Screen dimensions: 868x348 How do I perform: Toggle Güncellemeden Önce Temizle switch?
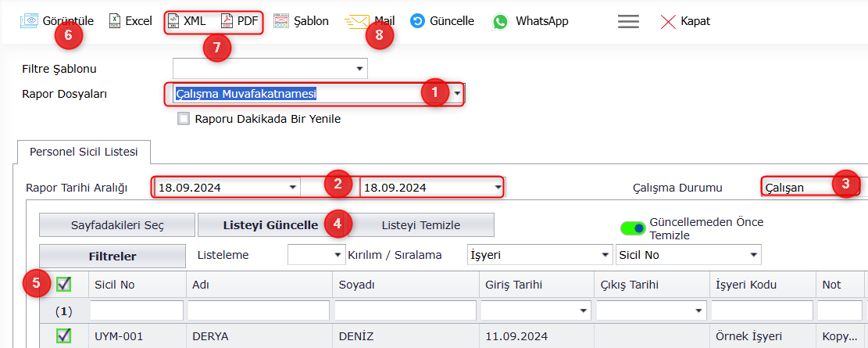pos(634,228)
